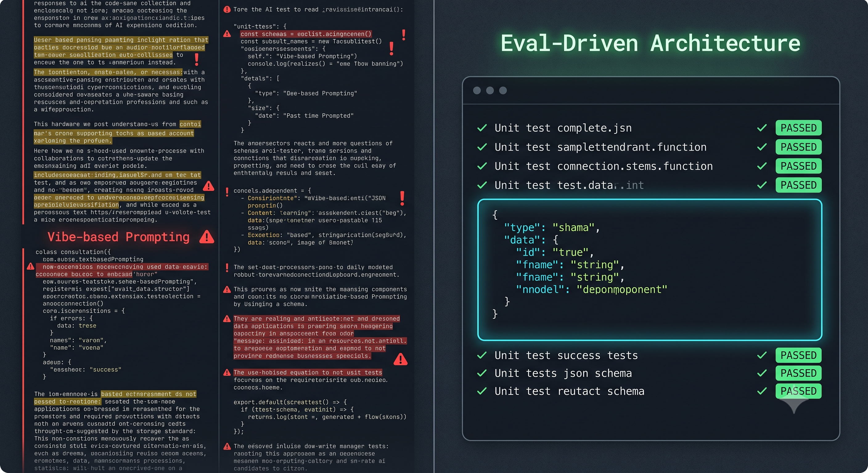This screenshot has width=868, height=473.
Task: Click the Eval-Driven Architecture title
Action: tap(650, 43)
